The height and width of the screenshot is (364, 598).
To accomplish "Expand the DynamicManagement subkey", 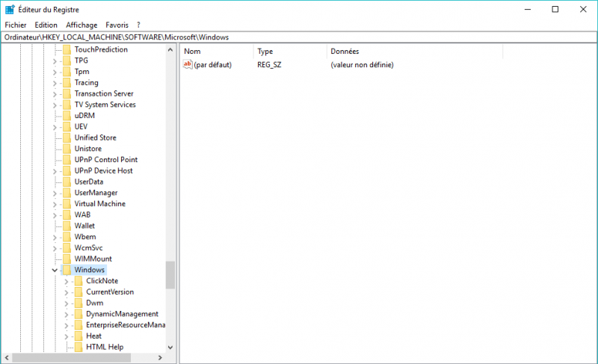I will pyautogui.click(x=67, y=315).
